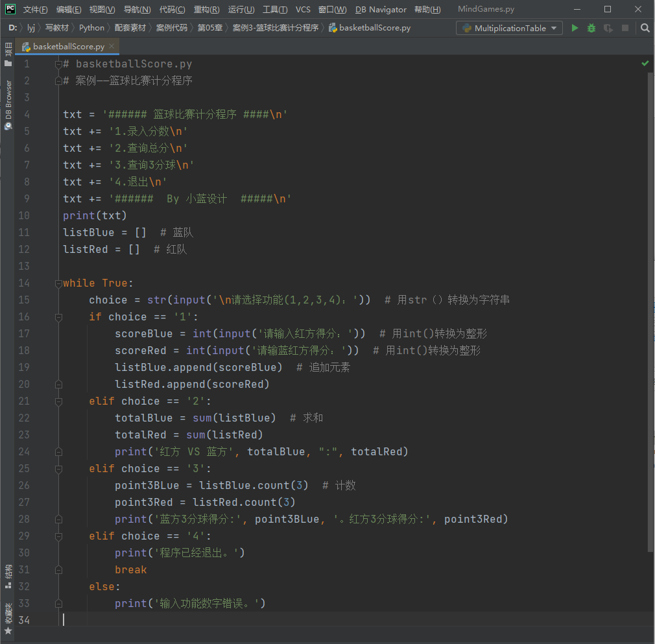The width and height of the screenshot is (655, 644).
Task: Click the 第05章 breadcrumb folder
Action: (x=210, y=28)
